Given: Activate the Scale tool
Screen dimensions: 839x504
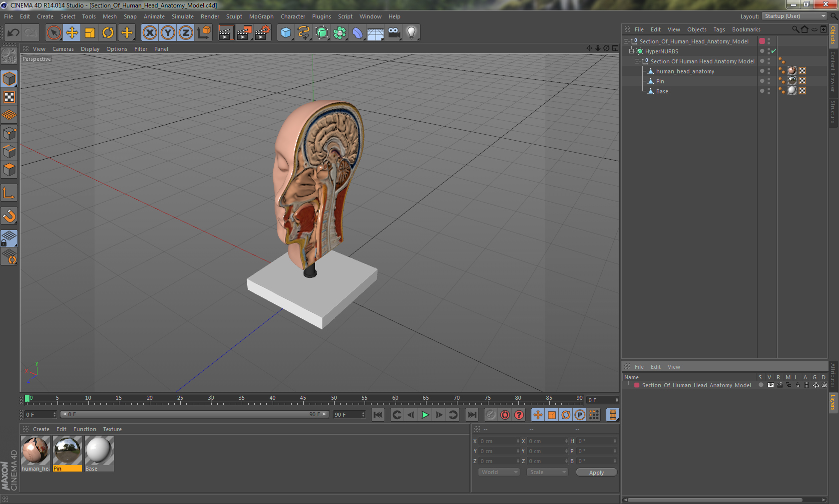Looking at the screenshot, I should [90, 33].
